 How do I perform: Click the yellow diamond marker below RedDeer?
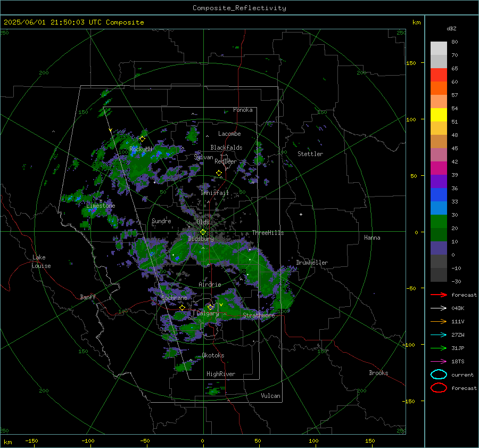point(219,173)
